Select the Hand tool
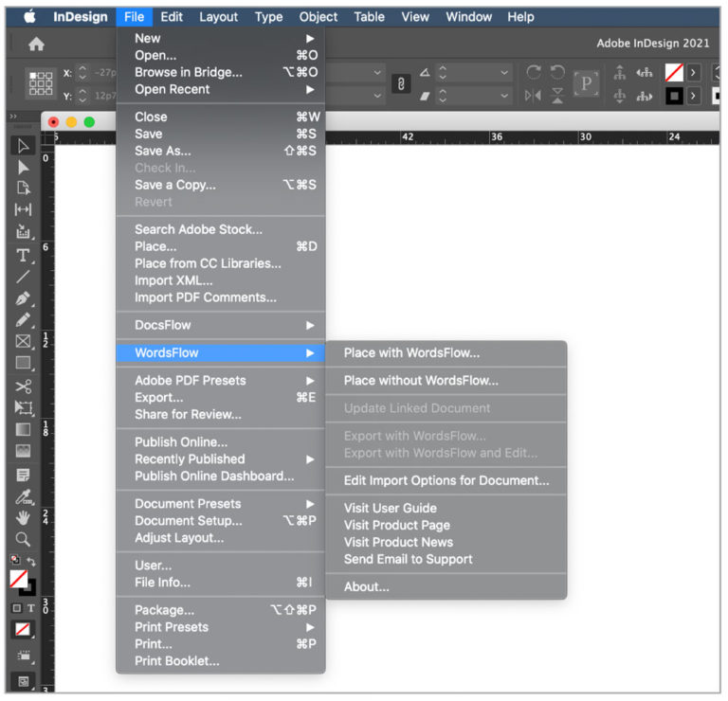The image size is (728, 701). pos(23,518)
